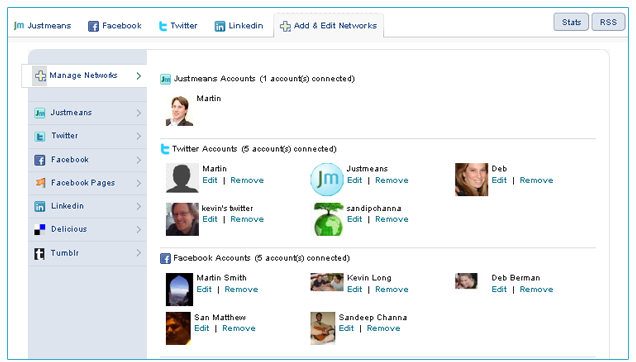Click the Justmeans Accounts section icon

coord(165,79)
